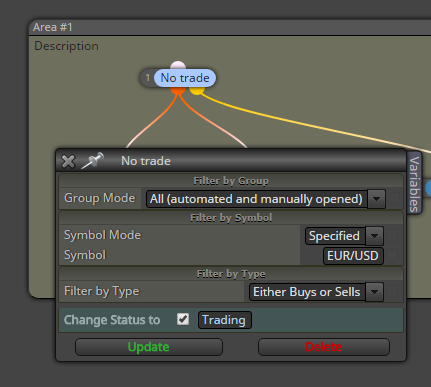
Task: Click the node number 1 badge
Action: (147, 78)
